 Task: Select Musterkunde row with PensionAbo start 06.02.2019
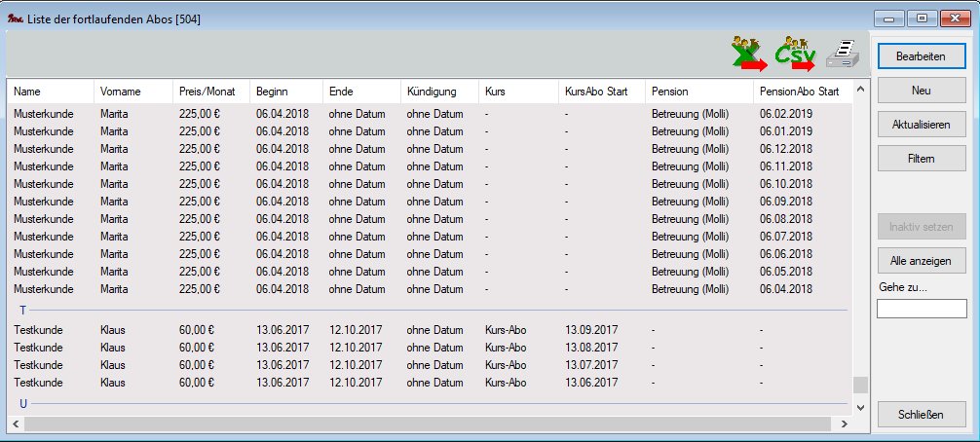click(x=390, y=114)
